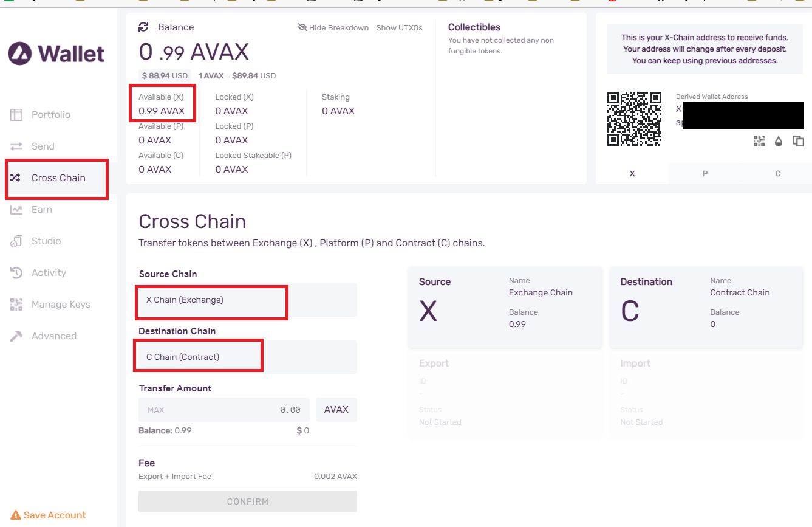Click the Derived Wallet Address label
This screenshot has width=812, height=527.
click(712, 97)
